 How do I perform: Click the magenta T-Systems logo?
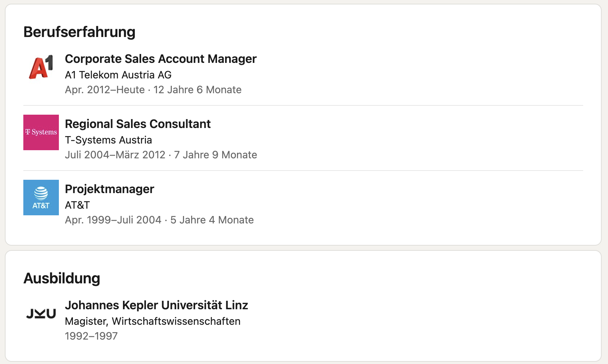pos(41,132)
